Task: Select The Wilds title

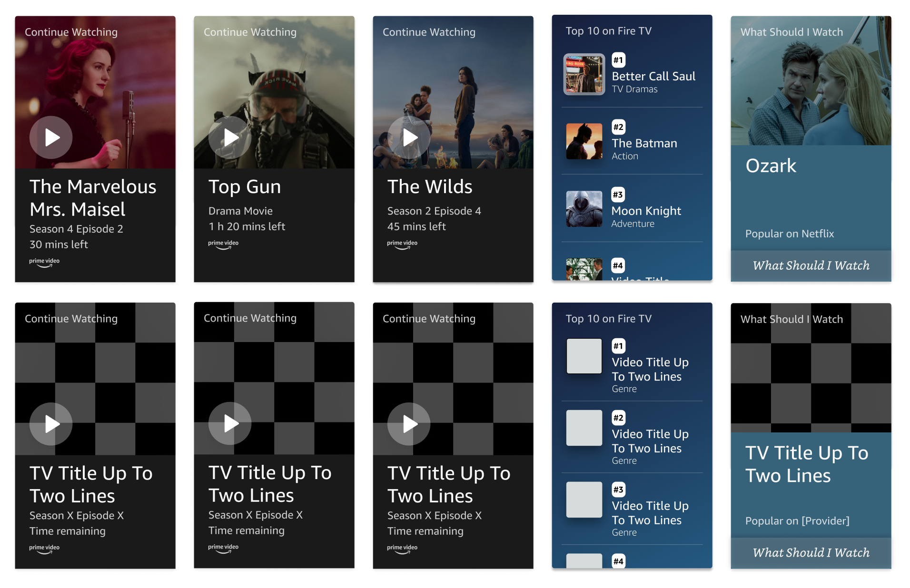Action: point(430,186)
